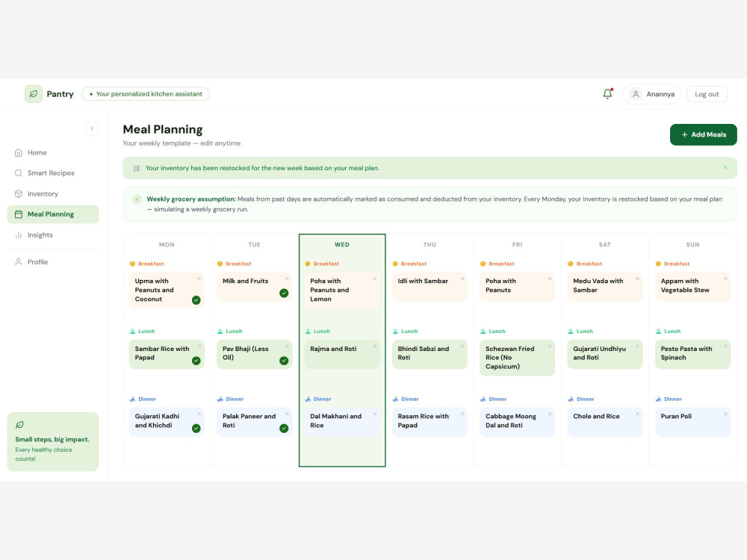The height and width of the screenshot is (560, 747).
Task: Remove Rajma and Roti from Wednesday lunch
Action: coord(374,346)
